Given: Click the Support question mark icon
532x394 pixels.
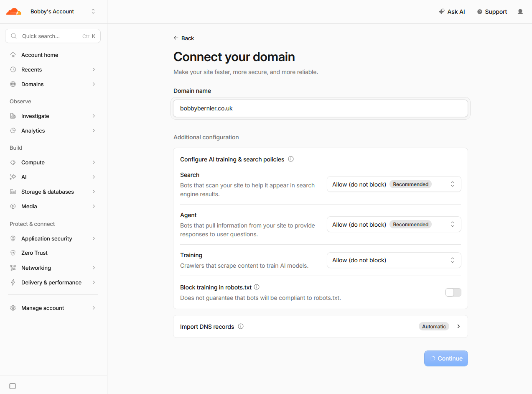Looking at the screenshot, I should coord(479,12).
